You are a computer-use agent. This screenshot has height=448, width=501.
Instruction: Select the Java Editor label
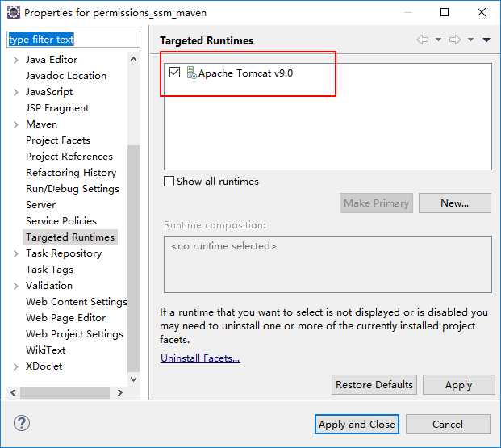point(52,60)
